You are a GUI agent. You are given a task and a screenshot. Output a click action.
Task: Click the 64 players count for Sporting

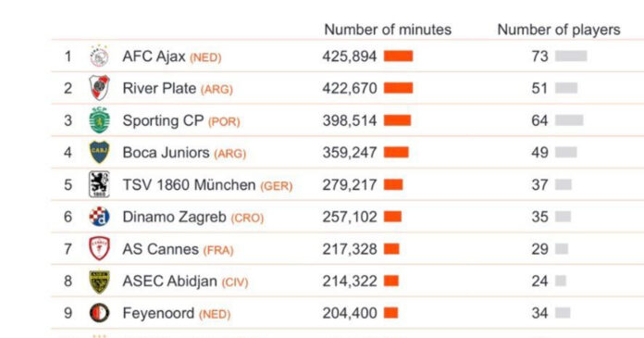tap(539, 120)
